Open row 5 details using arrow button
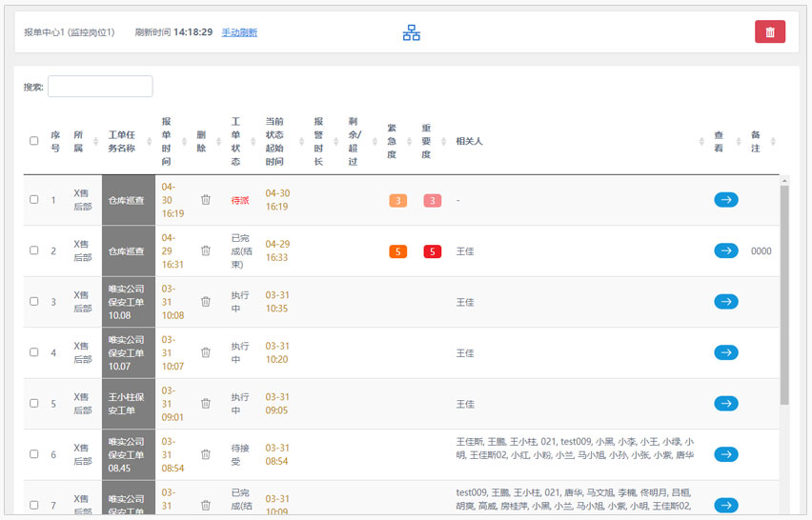This screenshot has height=520, width=812. click(x=725, y=404)
